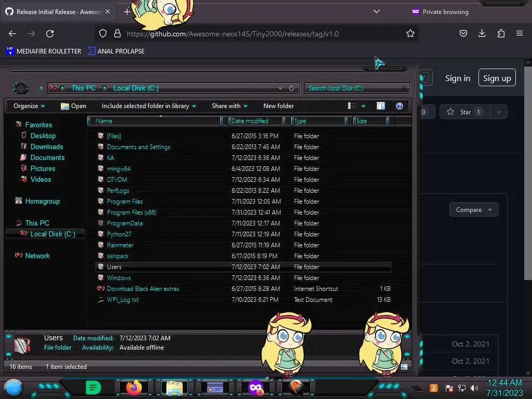The height and width of the screenshot is (399, 532).
Task: Select Download Black Alien extras shortcut icon
Action: tap(101, 288)
